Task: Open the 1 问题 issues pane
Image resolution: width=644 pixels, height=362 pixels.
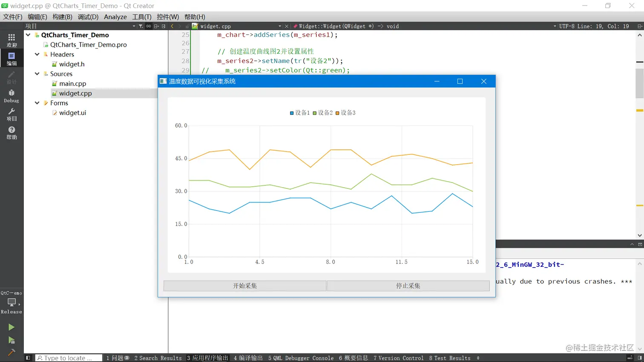Action: click(118, 358)
